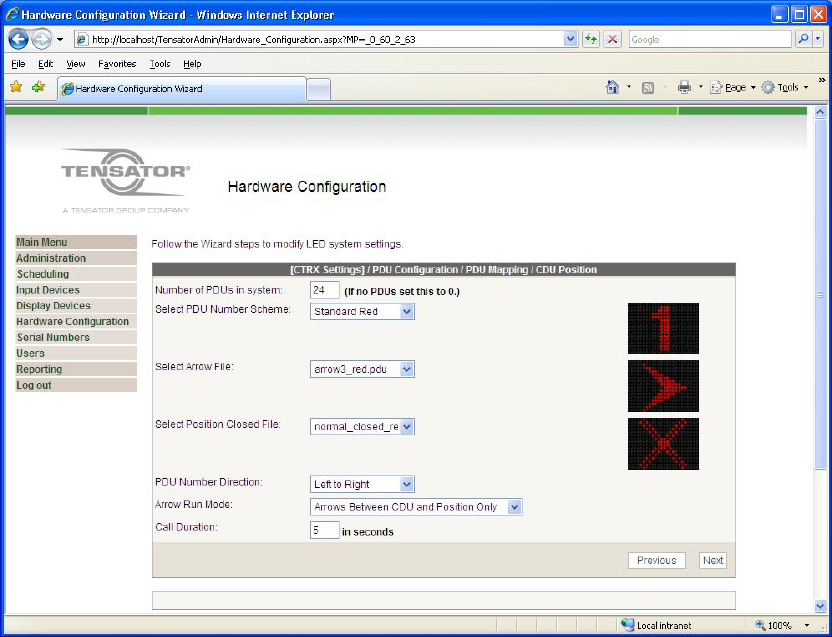The image size is (832, 637).
Task: Click the Google search box
Action: click(x=710, y=39)
